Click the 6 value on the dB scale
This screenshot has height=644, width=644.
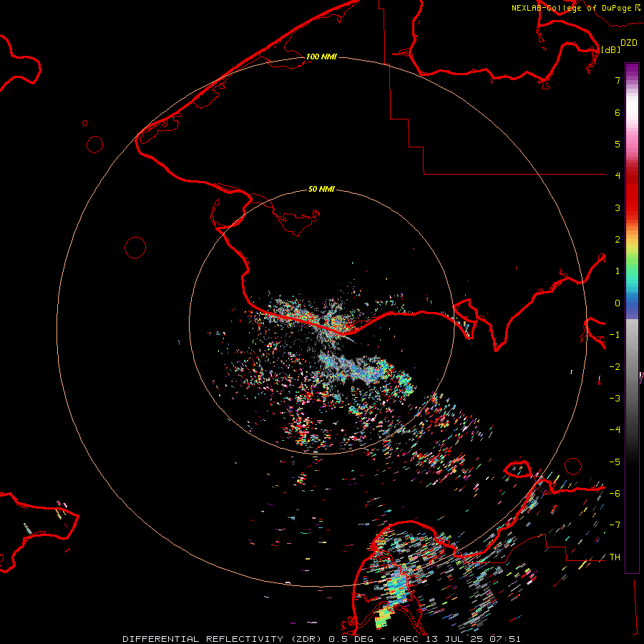(618, 112)
